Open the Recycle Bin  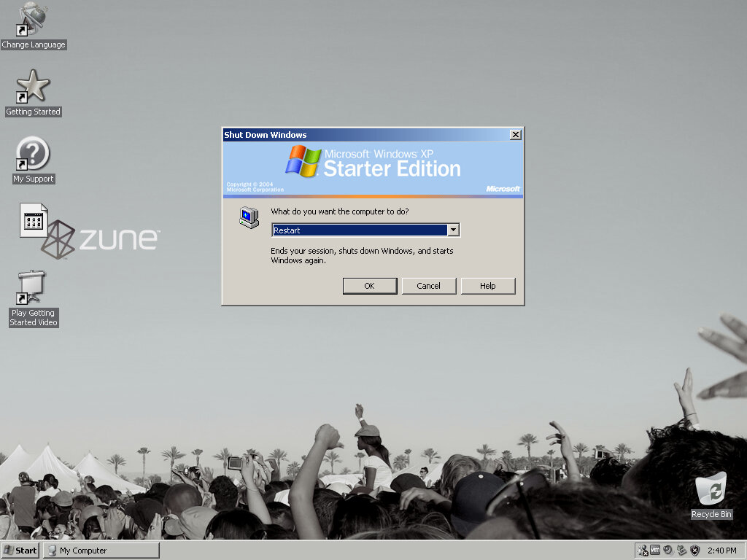click(x=711, y=489)
